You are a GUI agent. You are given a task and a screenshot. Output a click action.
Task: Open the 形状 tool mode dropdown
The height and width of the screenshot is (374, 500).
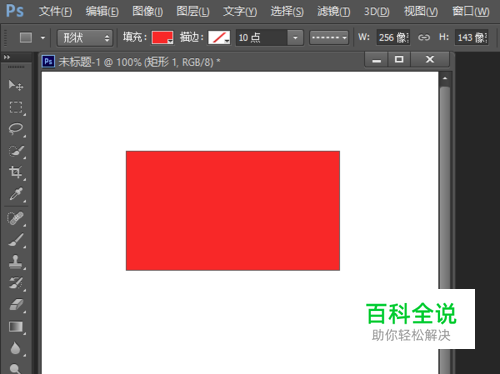pyautogui.click(x=85, y=38)
